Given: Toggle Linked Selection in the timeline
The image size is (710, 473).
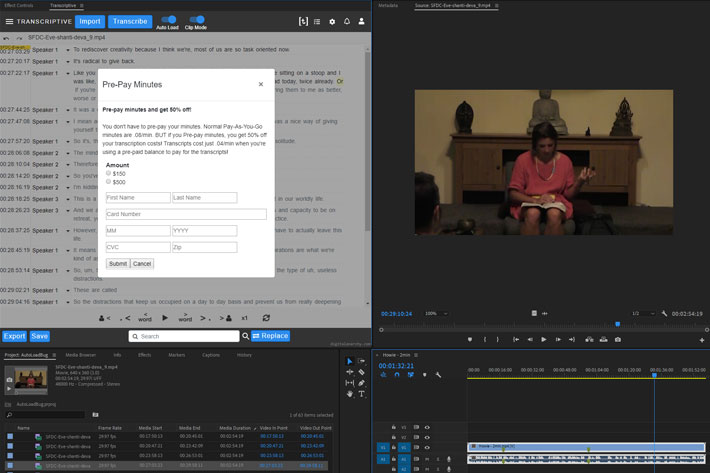Looking at the screenshot, I should 411,375.
